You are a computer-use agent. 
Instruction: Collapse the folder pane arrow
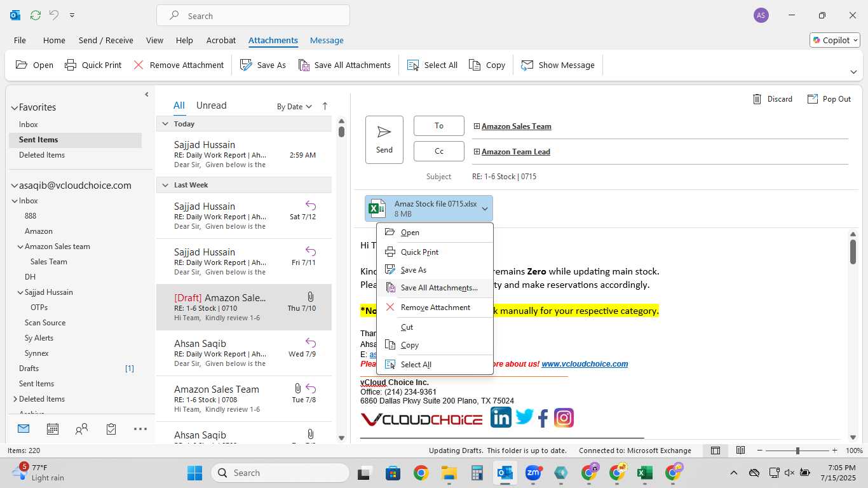pyautogui.click(x=146, y=95)
